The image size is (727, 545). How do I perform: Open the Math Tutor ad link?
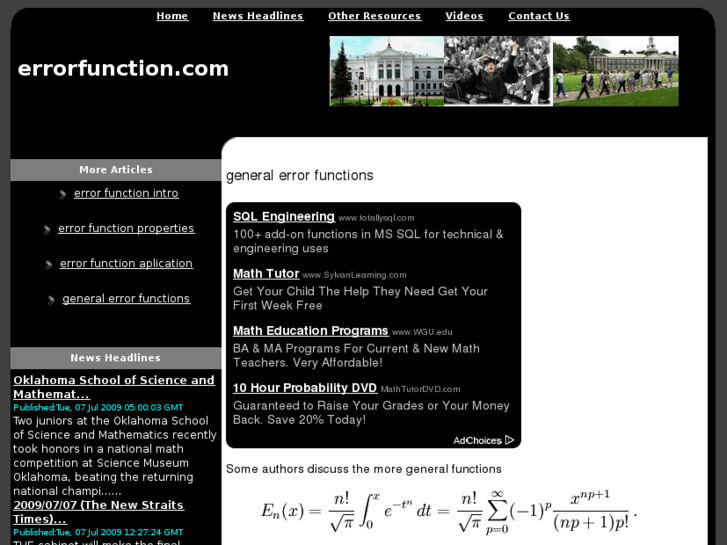click(266, 274)
